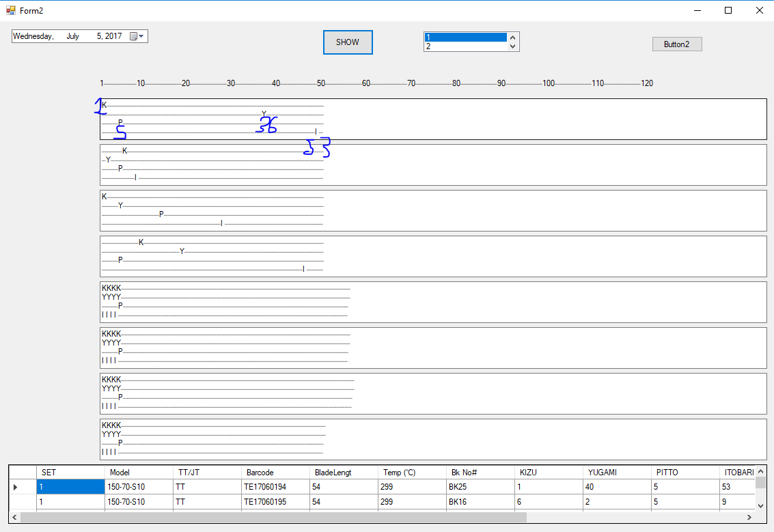Screen dimensions: 774x532
Task: Select the TT/JT cell in row TE17060194
Action: [207, 487]
